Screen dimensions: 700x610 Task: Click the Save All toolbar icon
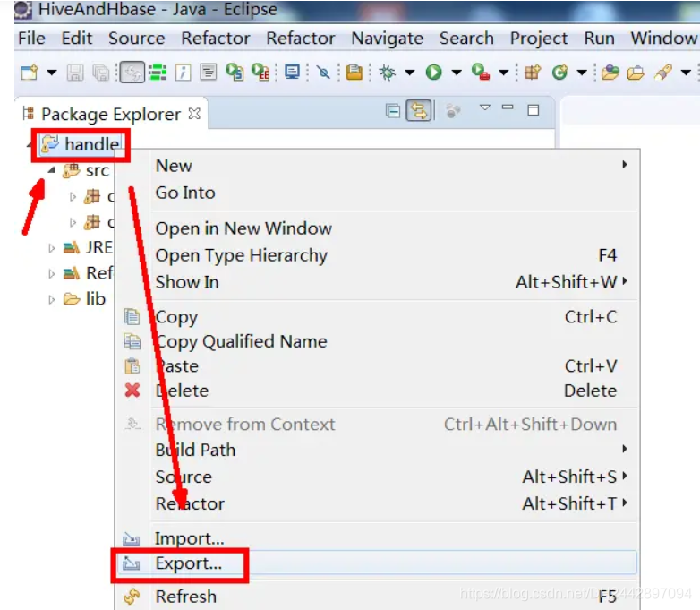[x=100, y=73]
